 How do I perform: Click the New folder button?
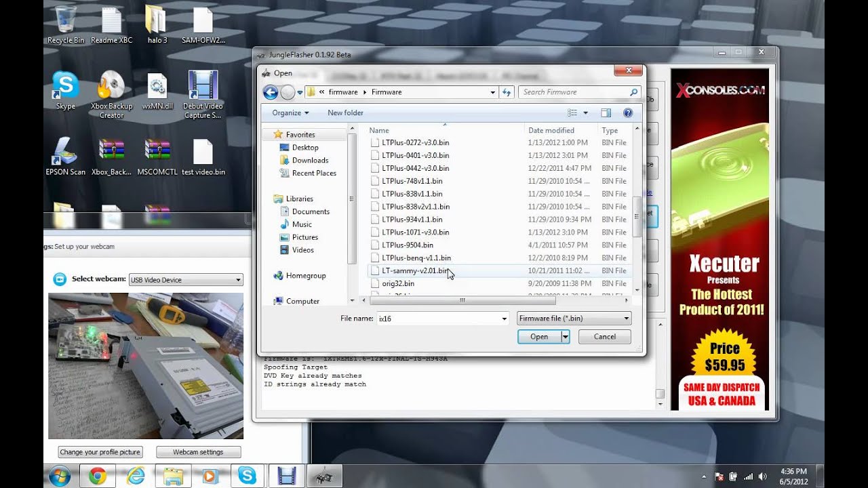(345, 113)
